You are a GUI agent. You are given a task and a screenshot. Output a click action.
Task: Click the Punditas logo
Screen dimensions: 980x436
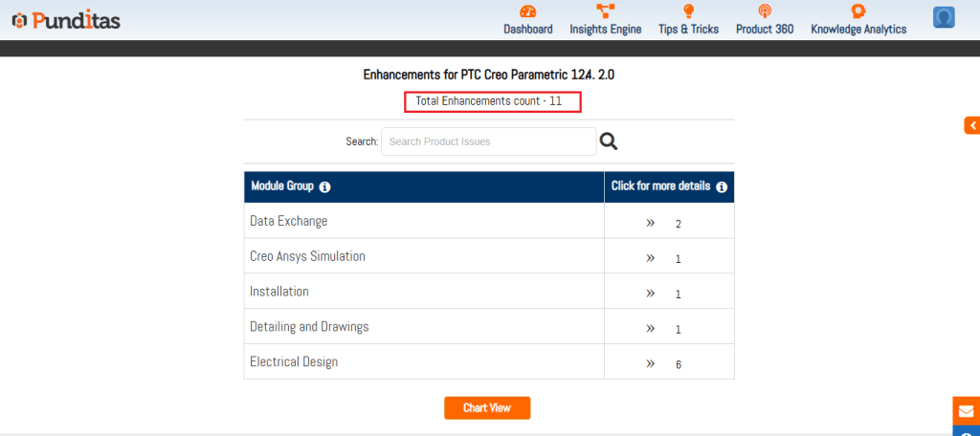pyautogui.click(x=66, y=20)
